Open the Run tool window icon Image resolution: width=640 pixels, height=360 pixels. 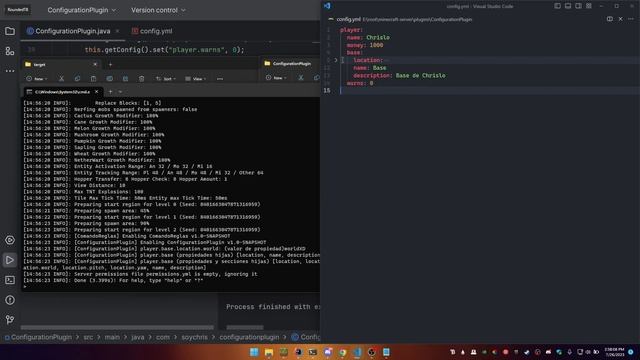tap(10, 260)
